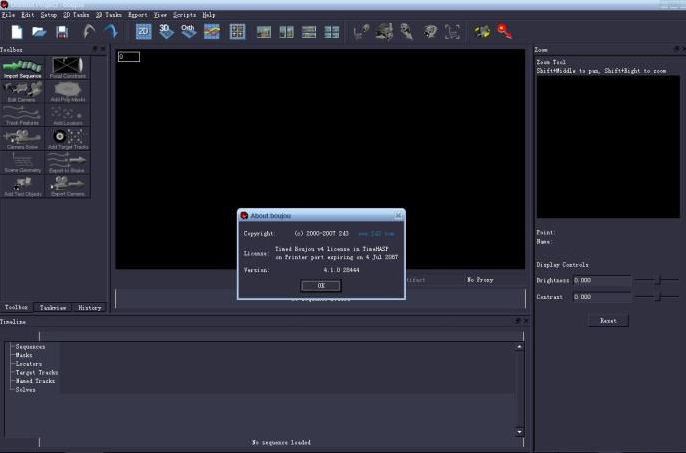Viewport: 686px width, 453px height.
Task: Open the Setup menu
Action: click(48, 15)
